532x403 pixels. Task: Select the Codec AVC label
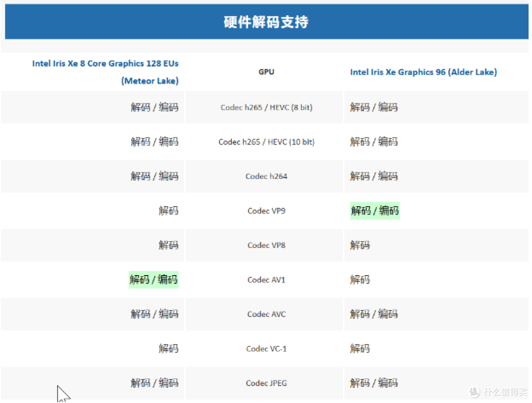point(266,314)
